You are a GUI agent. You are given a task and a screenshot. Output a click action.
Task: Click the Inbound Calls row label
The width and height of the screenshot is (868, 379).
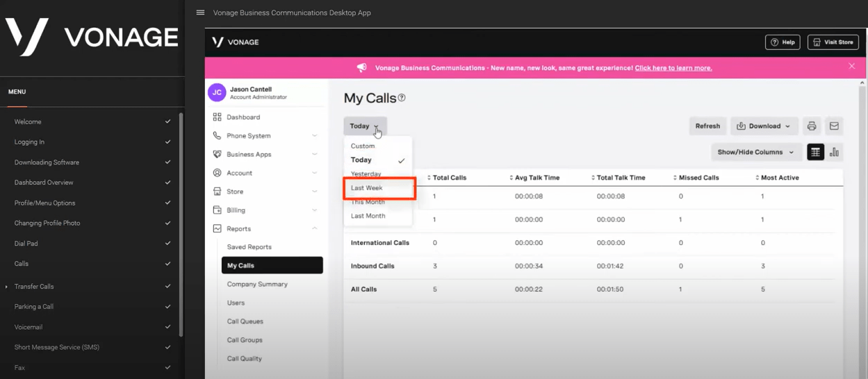tap(372, 266)
